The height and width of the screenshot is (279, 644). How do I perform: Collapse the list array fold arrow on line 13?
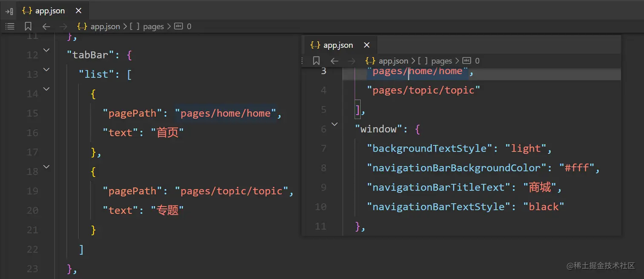pos(46,69)
